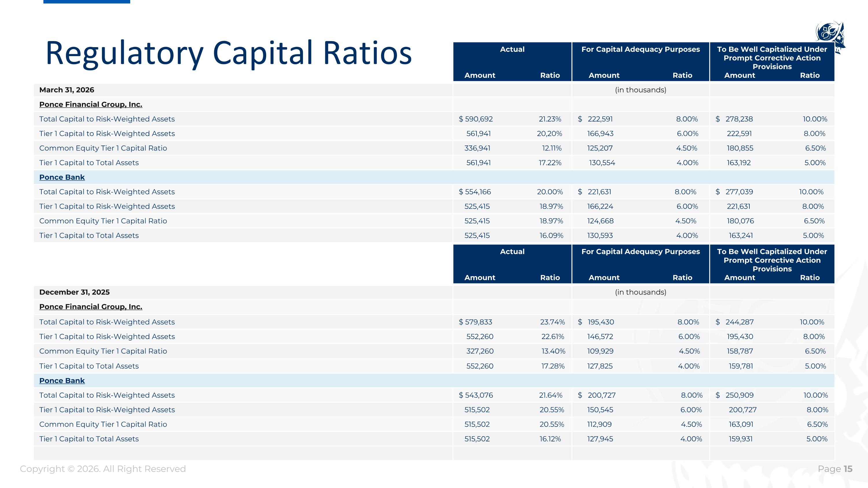
Task: Select the ratio '17.22%'
Action: tap(550, 163)
